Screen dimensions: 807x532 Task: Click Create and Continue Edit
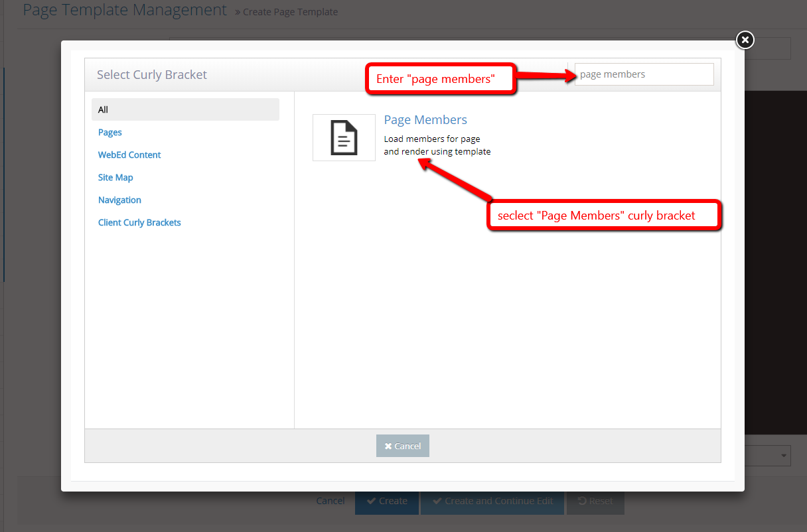tap(492, 501)
